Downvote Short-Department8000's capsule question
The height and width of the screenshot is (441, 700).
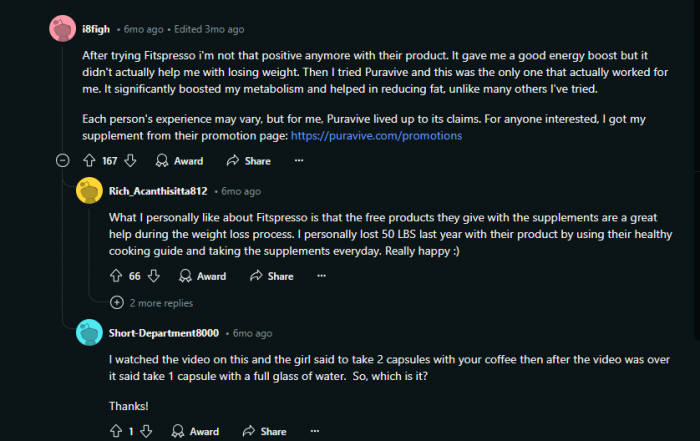pos(146,431)
